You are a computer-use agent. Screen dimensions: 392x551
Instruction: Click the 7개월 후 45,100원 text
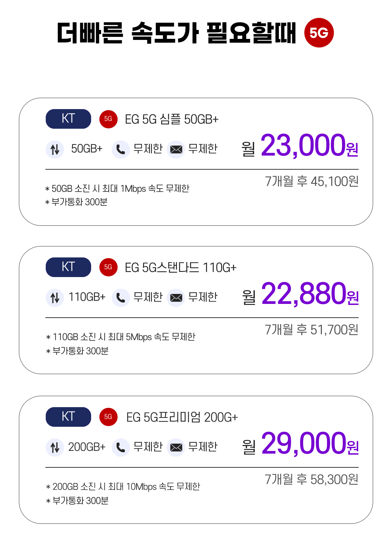click(x=312, y=181)
